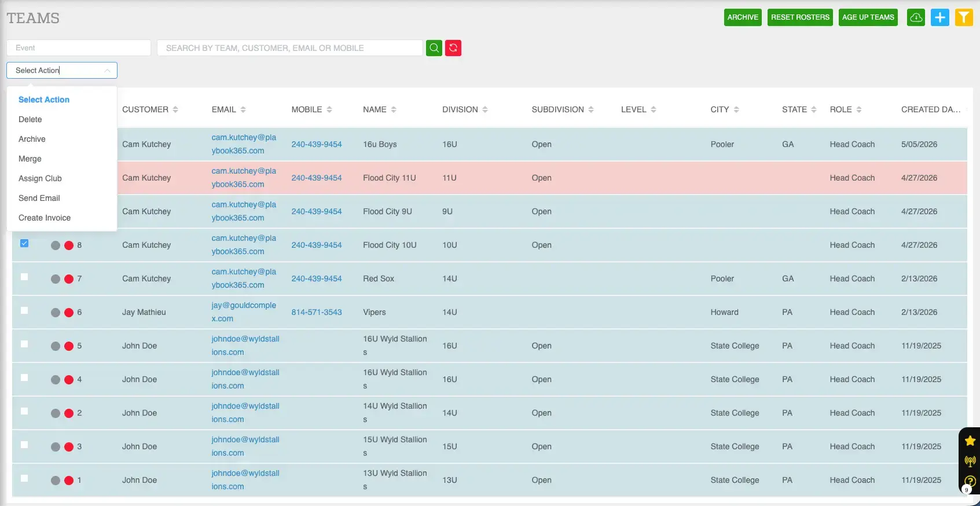Click the red refresh search button
This screenshot has height=506, width=980.
click(x=453, y=48)
